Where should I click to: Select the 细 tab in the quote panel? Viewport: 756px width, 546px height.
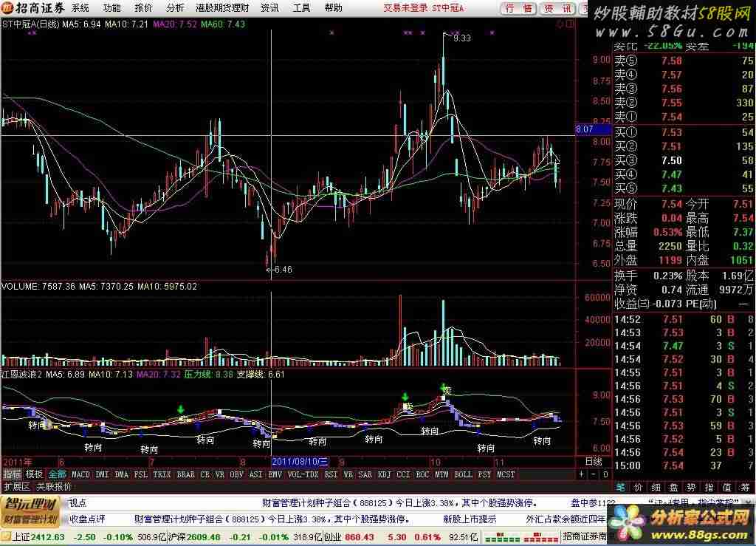click(x=656, y=487)
